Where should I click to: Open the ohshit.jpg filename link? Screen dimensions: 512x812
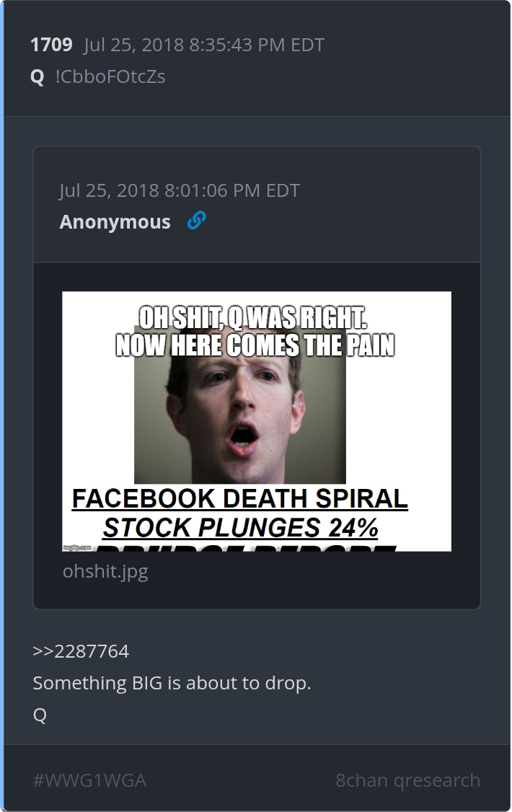pos(105,571)
